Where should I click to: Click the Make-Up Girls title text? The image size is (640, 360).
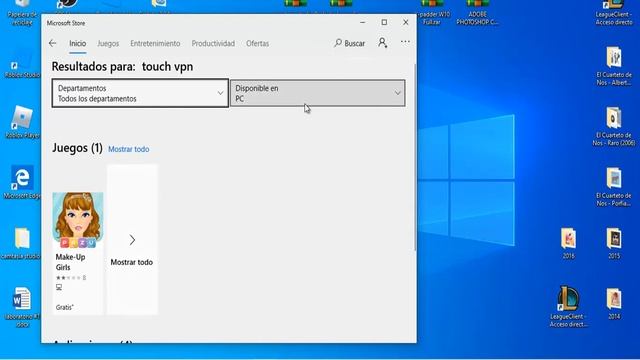(70, 262)
